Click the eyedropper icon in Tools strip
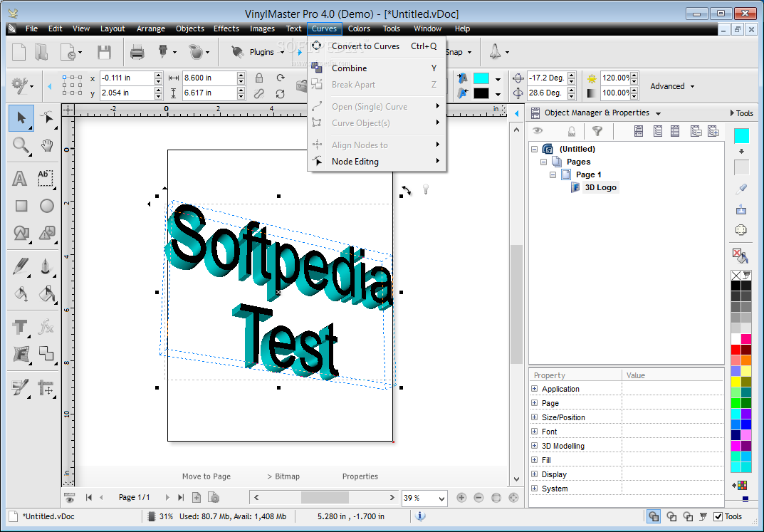Screen dimensions: 764x532 (x=741, y=189)
